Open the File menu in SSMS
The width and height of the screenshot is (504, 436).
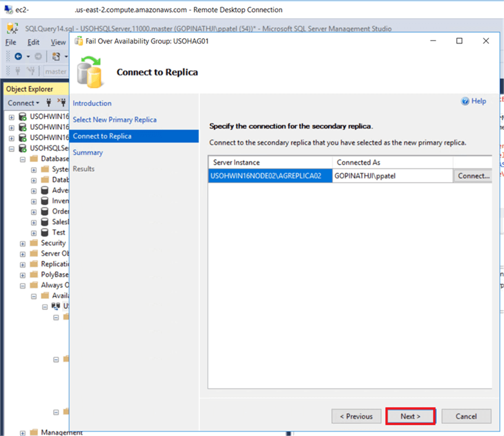click(x=10, y=42)
